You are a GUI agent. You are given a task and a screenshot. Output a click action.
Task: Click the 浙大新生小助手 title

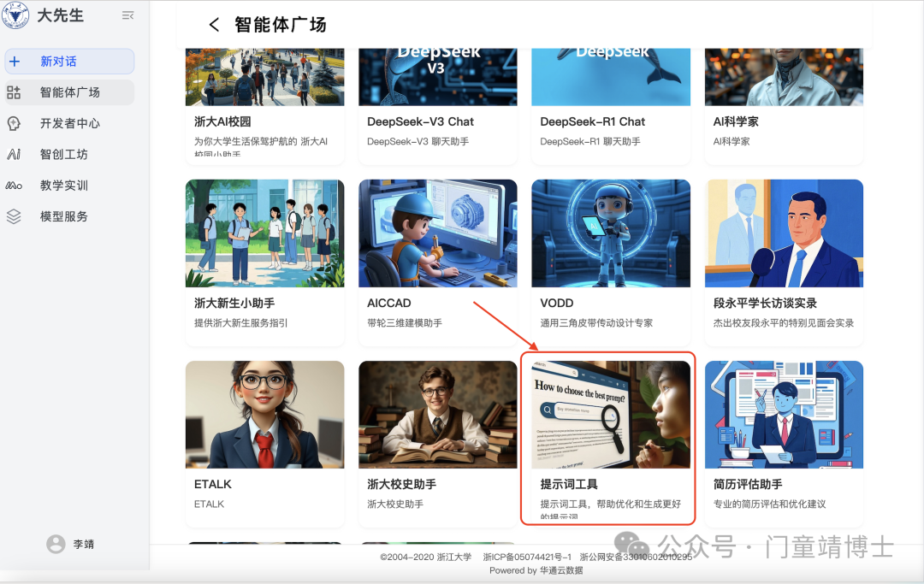pos(234,304)
